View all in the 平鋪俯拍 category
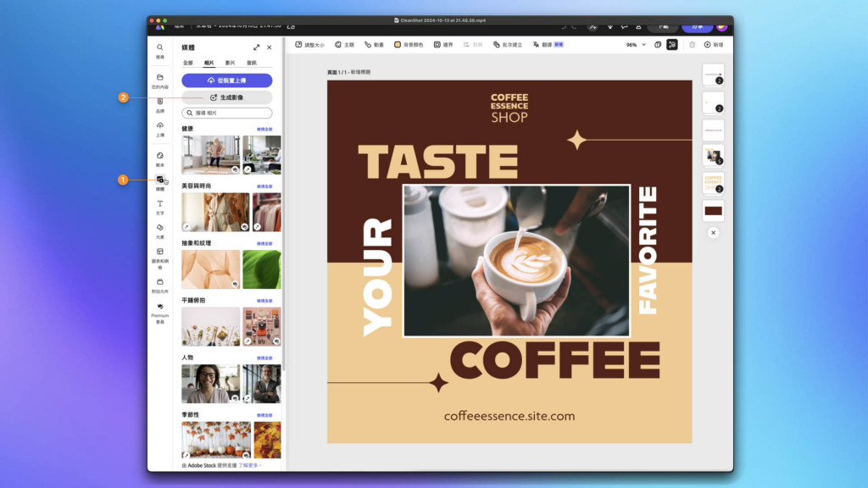868x488 pixels. coord(264,301)
